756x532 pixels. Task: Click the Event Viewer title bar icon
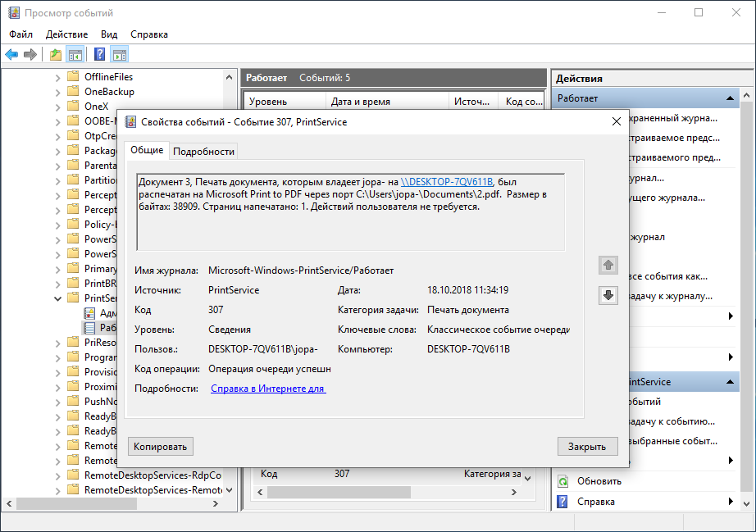14,12
